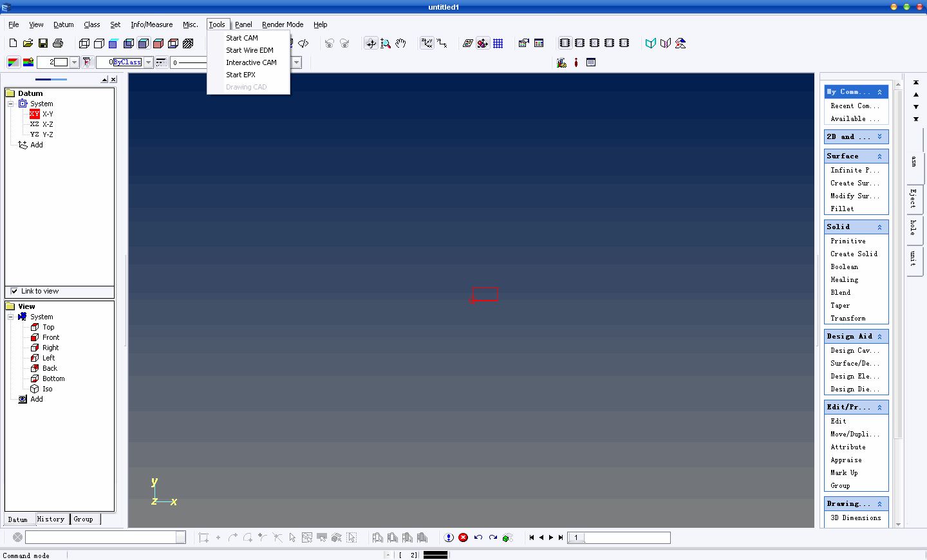Screen dimensions: 927x560
Task: Jump to first frame with skip-back button
Action: pos(532,537)
